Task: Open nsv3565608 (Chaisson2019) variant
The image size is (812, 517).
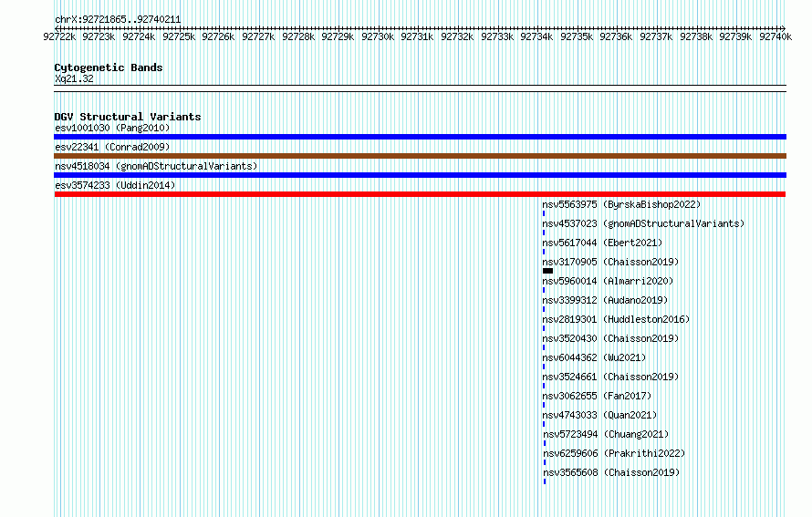Action: click(x=611, y=472)
